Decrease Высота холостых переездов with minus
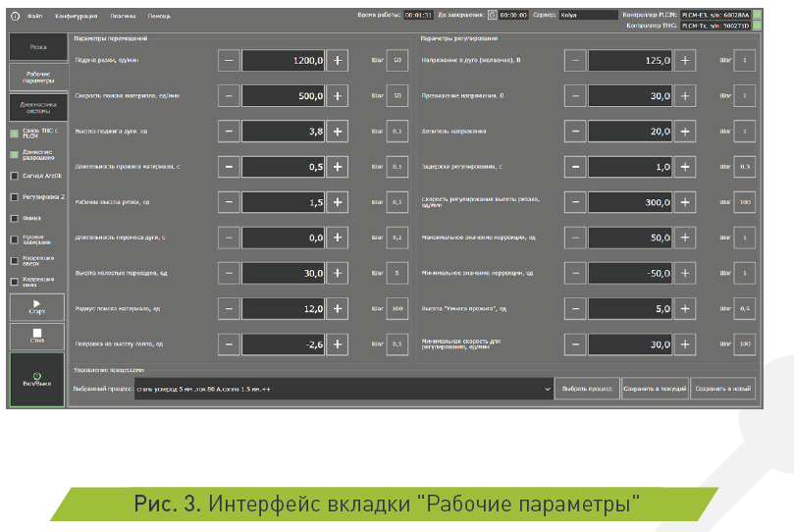 tap(229, 273)
